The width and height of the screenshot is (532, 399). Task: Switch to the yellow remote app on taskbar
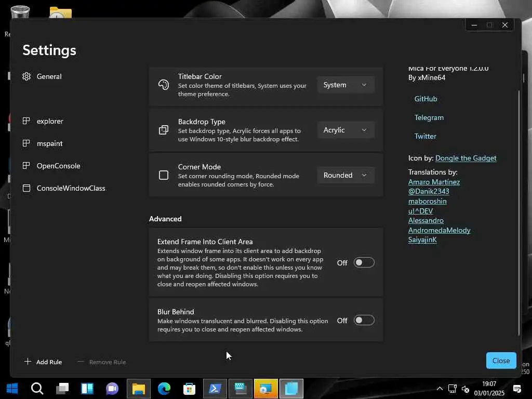pos(266,389)
